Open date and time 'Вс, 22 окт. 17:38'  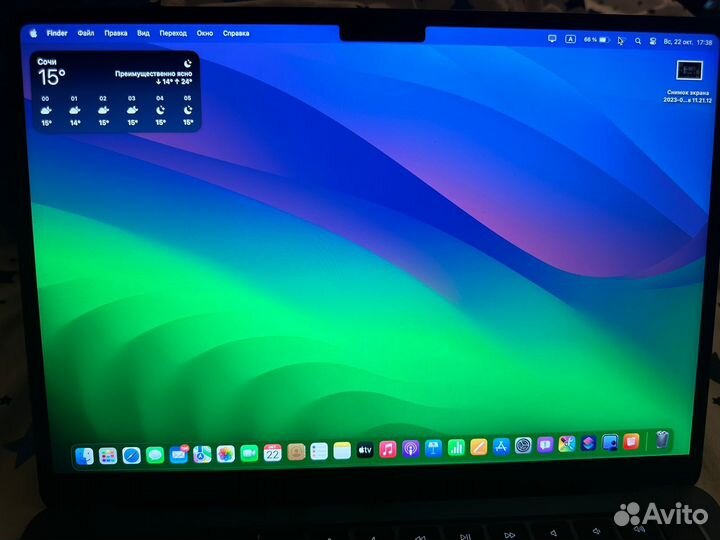[x=688, y=42]
